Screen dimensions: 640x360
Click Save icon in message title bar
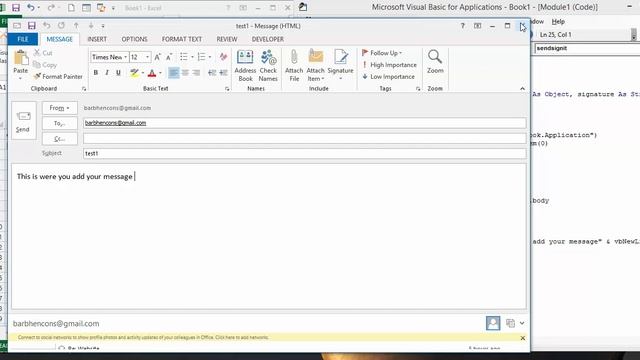coord(31,26)
